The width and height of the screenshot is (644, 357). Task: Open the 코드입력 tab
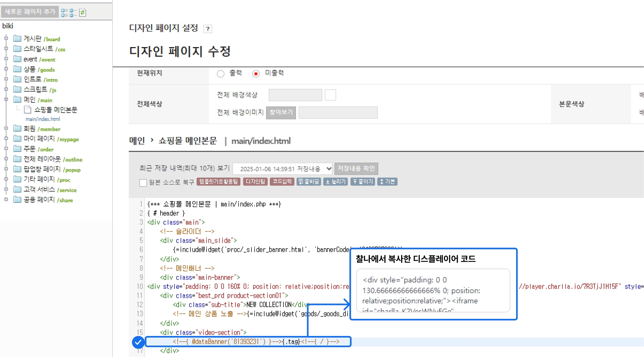282,182
